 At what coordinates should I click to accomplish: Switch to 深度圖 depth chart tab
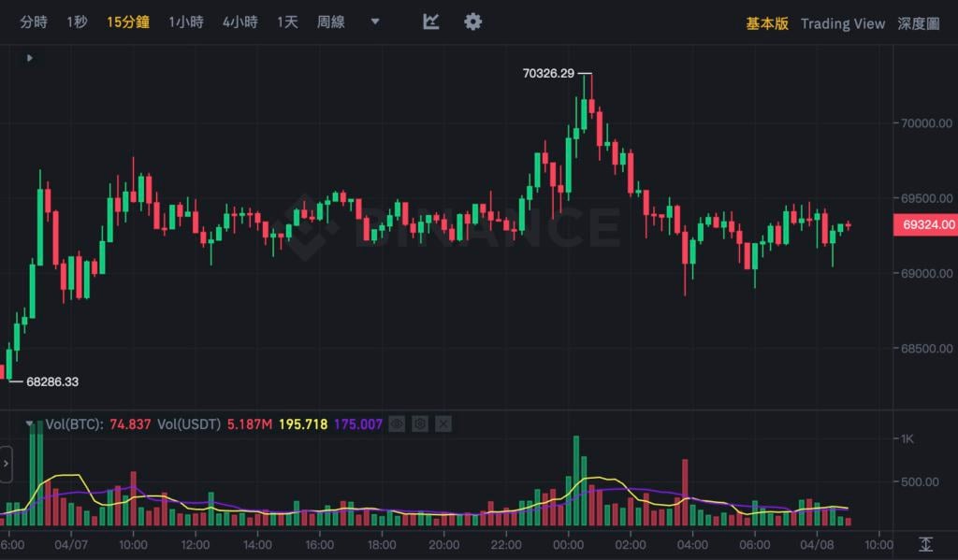click(918, 23)
